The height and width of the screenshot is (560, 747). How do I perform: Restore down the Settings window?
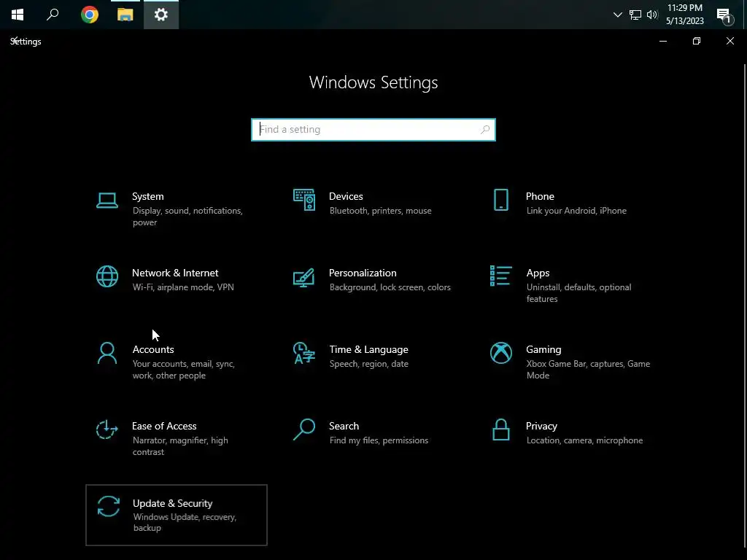(697, 41)
